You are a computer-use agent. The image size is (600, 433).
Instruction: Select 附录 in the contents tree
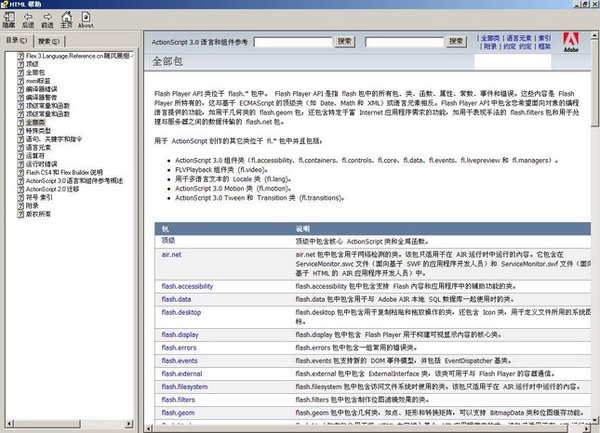(32, 206)
